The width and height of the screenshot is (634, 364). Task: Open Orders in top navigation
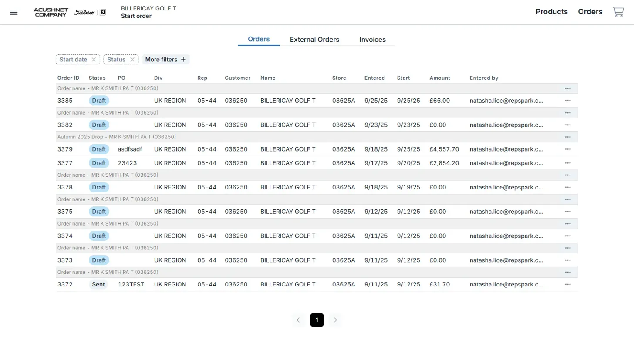click(590, 12)
